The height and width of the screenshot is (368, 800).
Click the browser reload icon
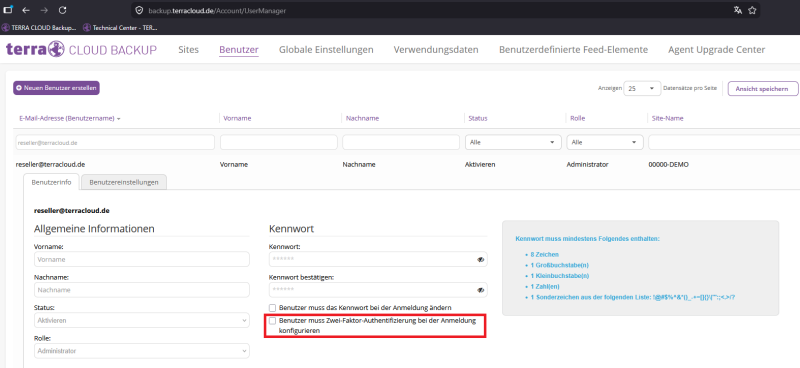pyautogui.click(x=62, y=10)
